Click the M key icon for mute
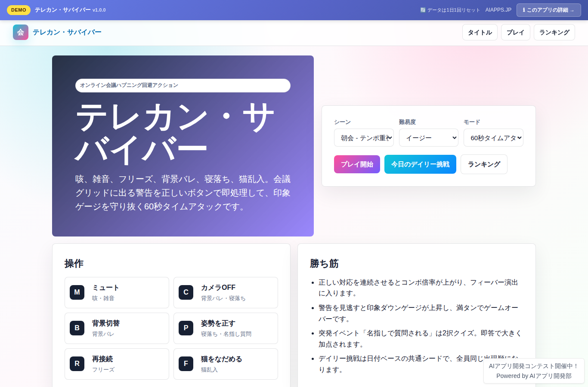Viewport: 588px width, 387px height. point(77,292)
